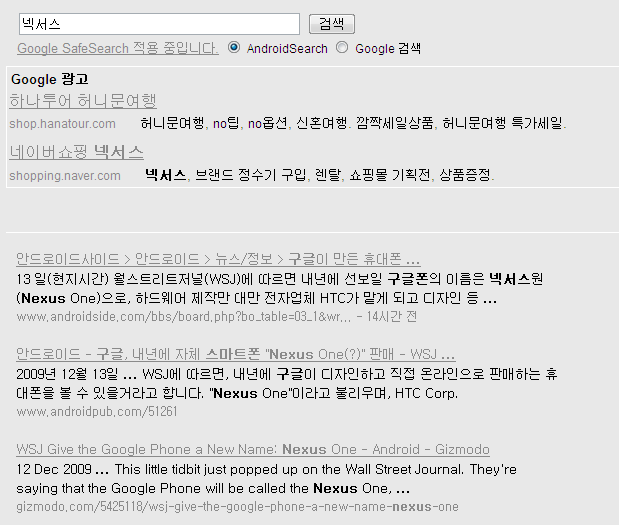Click the snippet starting 12 Dec 2009

tap(266, 479)
